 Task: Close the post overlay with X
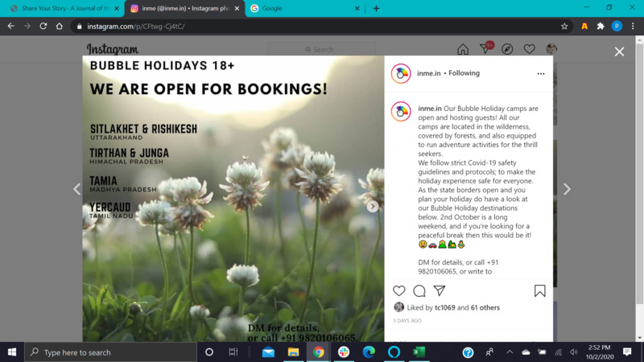coord(619,51)
